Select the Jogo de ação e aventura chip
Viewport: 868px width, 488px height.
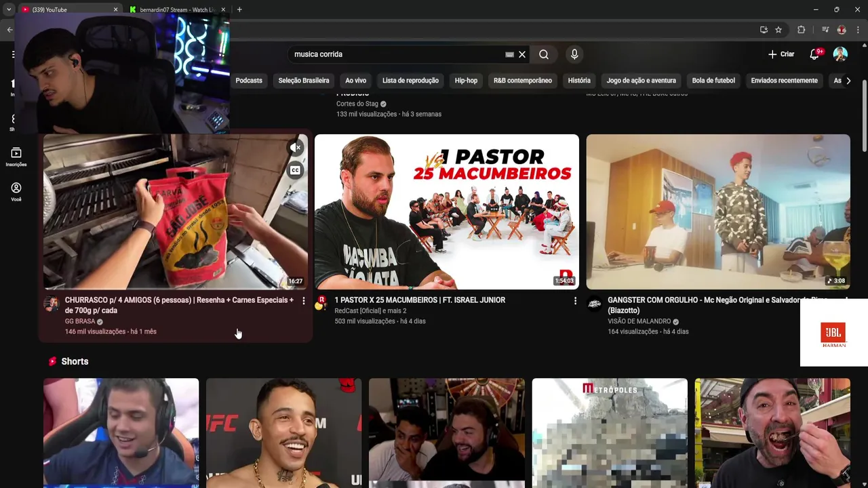click(x=641, y=81)
